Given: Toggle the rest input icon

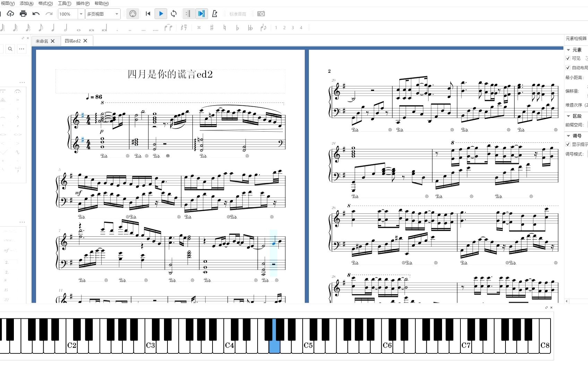Looking at the screenshot, I should pyautogui.click(x=184, y=27).
